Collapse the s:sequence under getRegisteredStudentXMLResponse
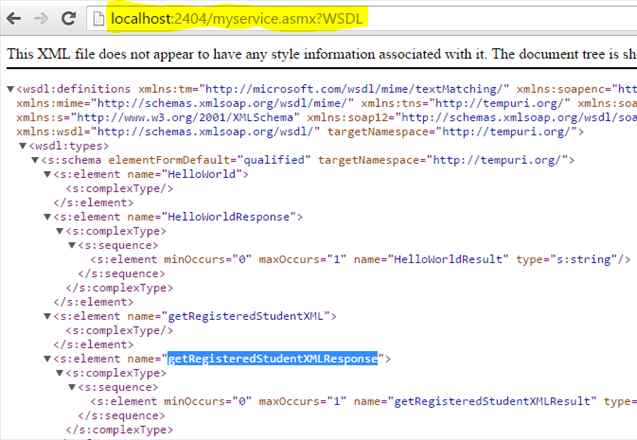 tap(72, 387)
